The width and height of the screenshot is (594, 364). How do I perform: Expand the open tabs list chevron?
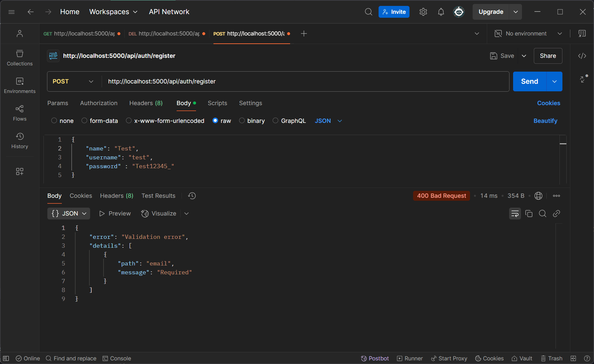477,34
